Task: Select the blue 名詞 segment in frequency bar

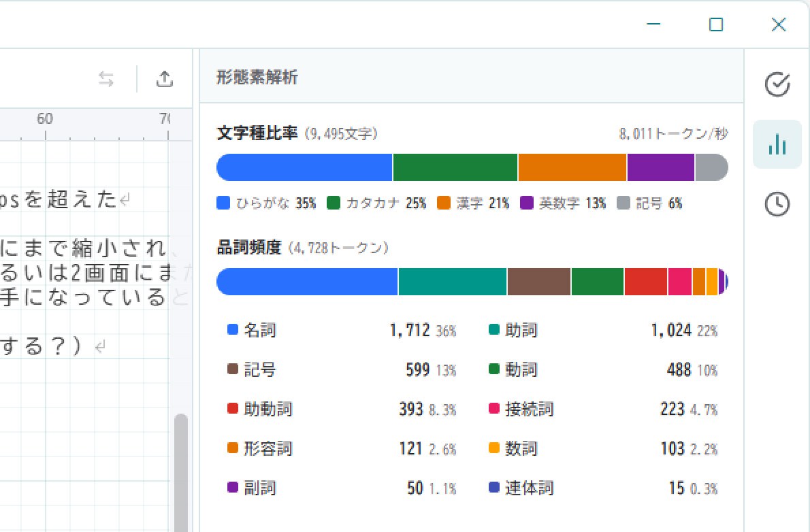Action: (x=307, y=282)
